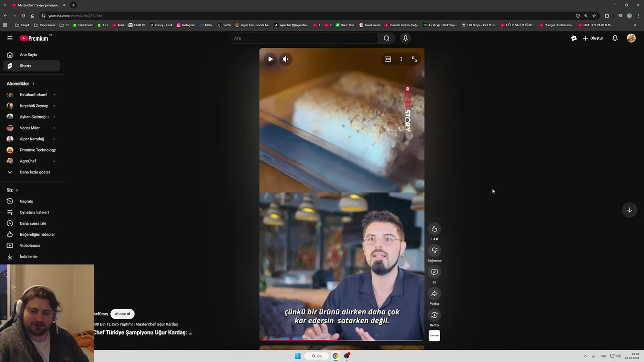Open the taskbar volume speaker icon
Screen dimensions: 644x362
pyautogui.click(x=618, y=356)
